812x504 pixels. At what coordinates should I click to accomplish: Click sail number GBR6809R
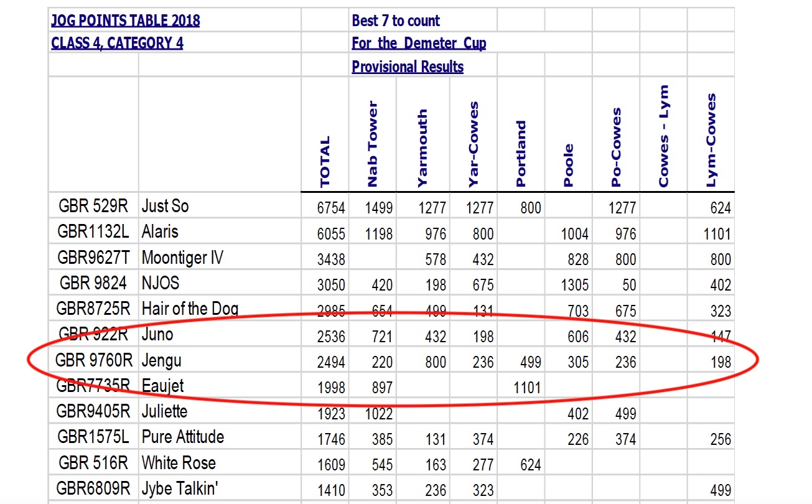coord(93,488)
